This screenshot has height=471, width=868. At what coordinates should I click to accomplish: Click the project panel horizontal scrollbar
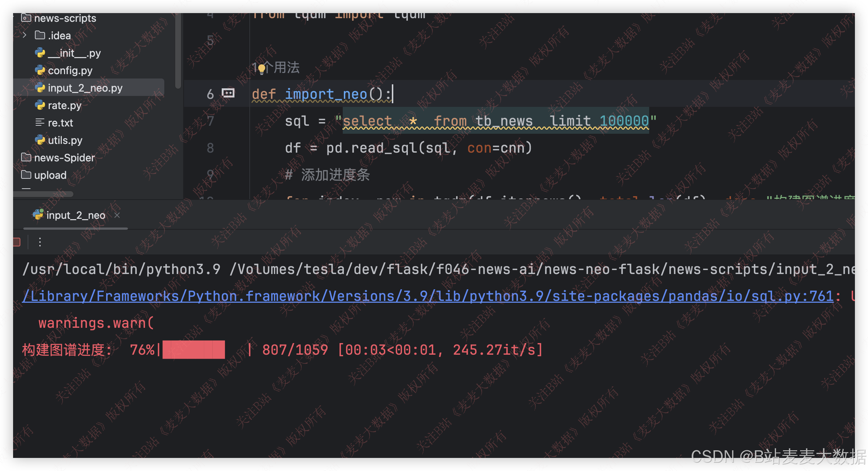(44, 194)
